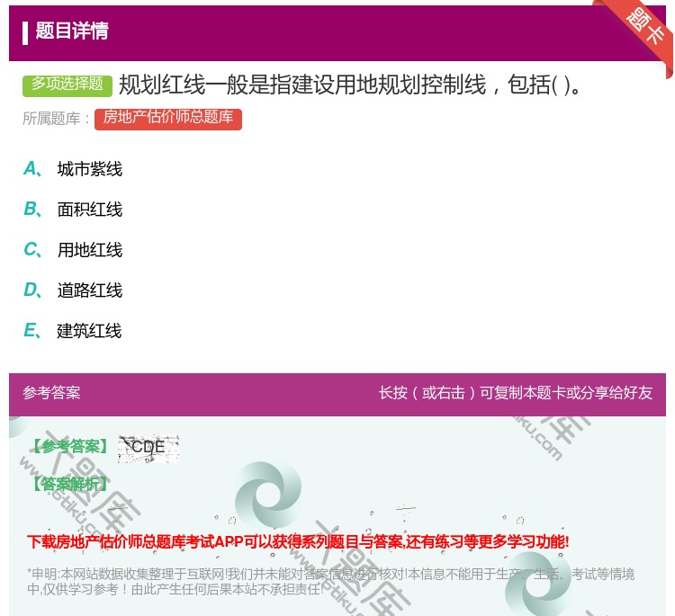Click the 长按（或右击）可复制本题卡 hint

516,392
